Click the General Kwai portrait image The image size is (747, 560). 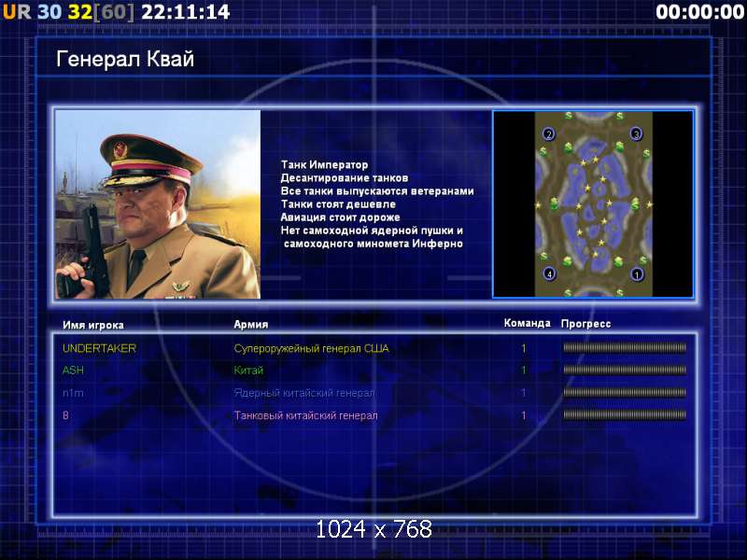pyautogui.click(x=158, y=204)
